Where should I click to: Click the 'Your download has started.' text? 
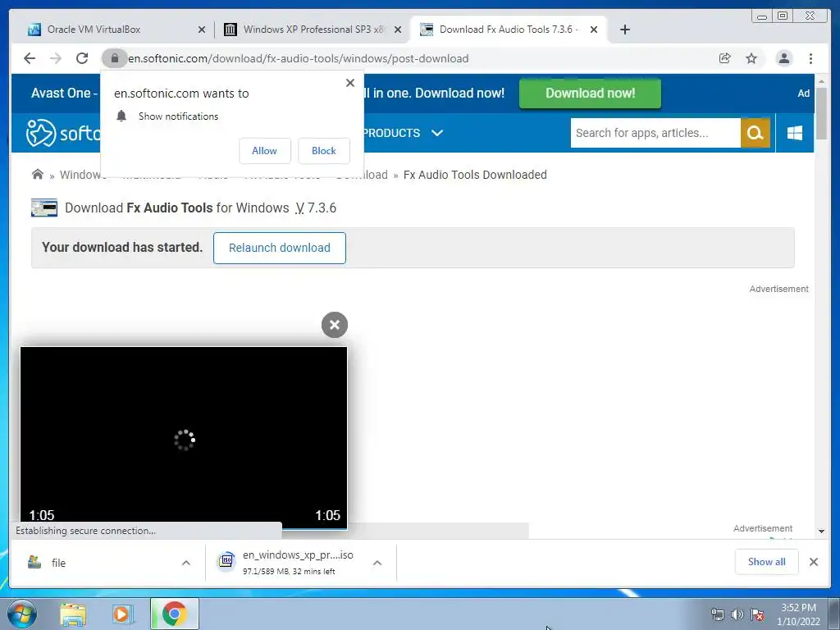122,247
